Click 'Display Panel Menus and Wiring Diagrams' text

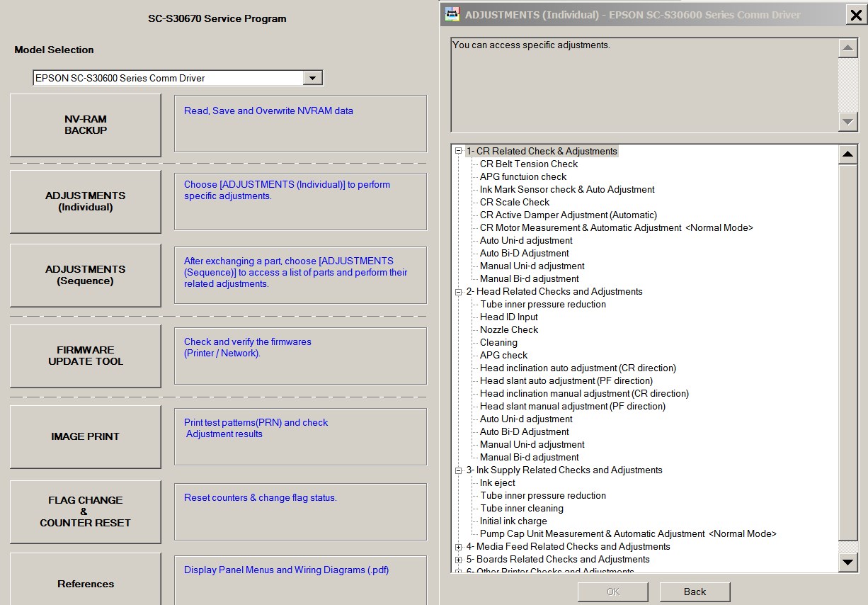287,570
